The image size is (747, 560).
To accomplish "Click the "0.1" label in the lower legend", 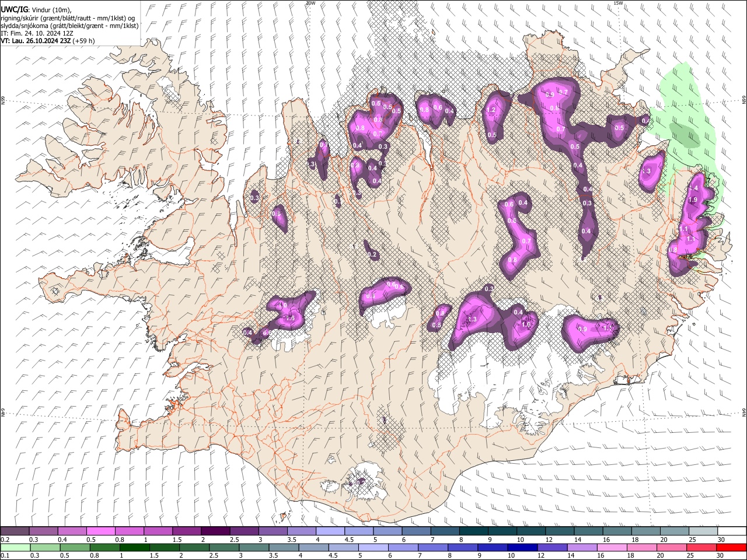I will point(4,555).
